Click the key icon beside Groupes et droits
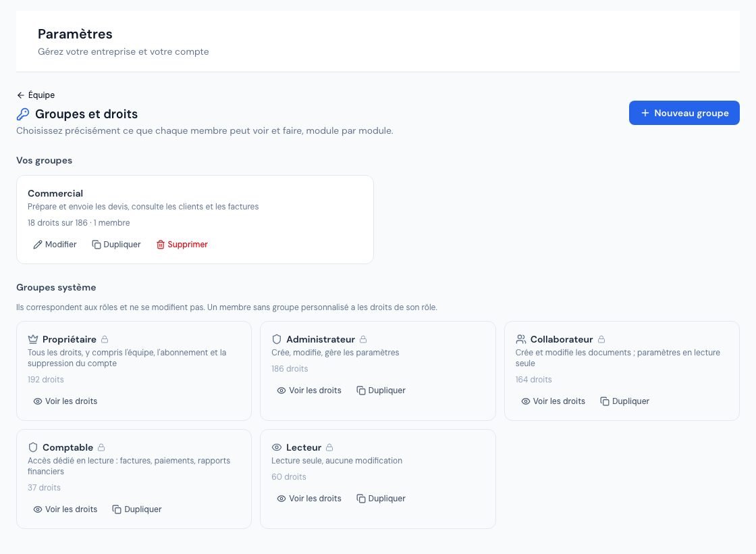Screen dimensions: 756x554 pyautogui.click(x=23, y=114)
